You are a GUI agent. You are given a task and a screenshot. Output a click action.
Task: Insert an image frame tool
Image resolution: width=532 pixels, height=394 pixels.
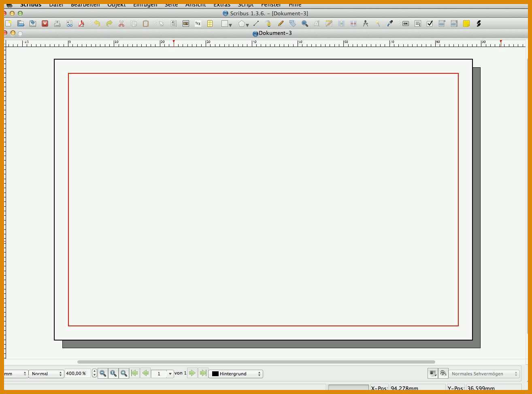point(186,24)
